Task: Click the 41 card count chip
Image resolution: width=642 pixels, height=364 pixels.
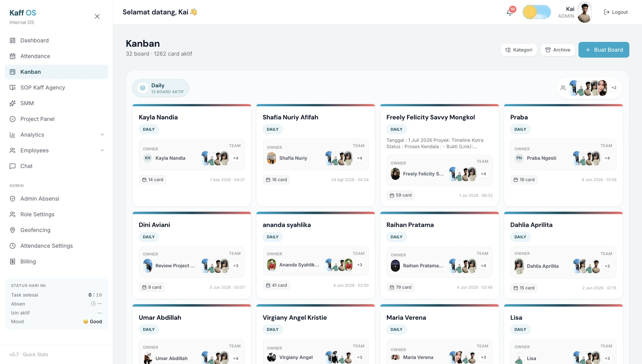Action: (277, 285)
